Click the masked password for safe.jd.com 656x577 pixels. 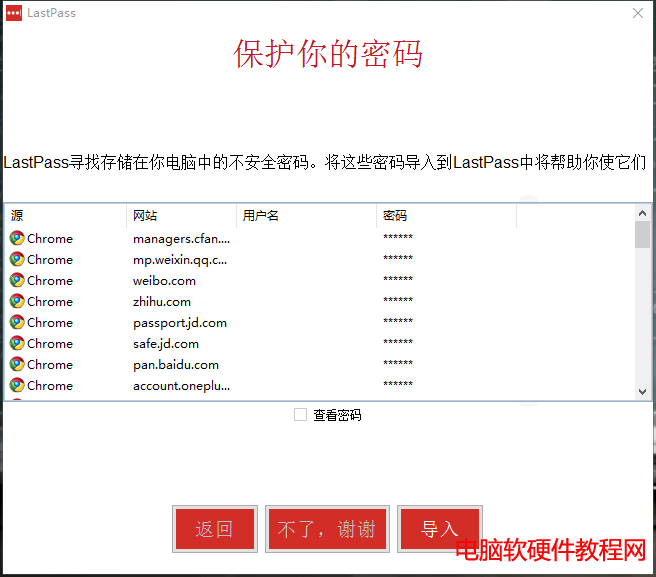coord(398,341)
